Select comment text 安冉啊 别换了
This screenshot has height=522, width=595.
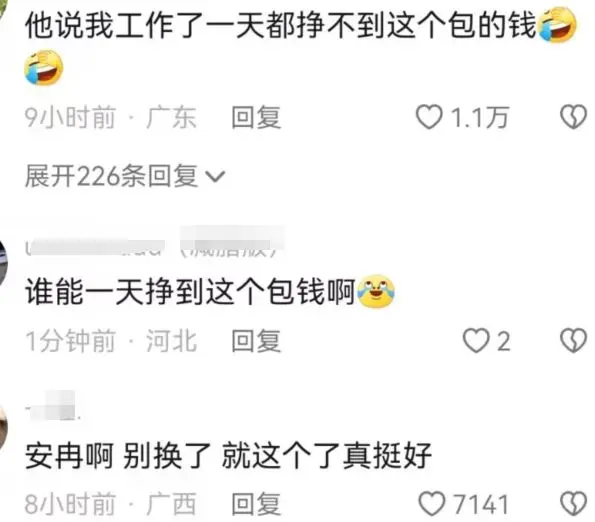point(118,455)
